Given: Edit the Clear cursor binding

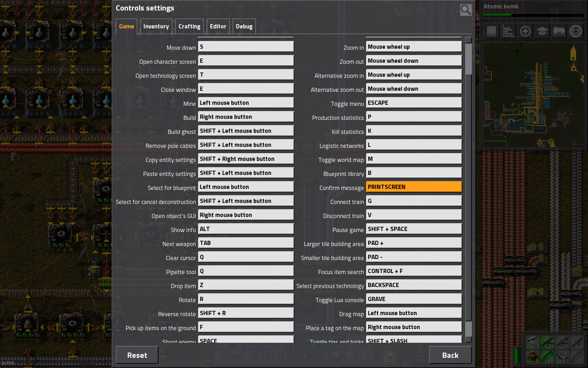Looking at the screenshot, I should (246, 257).
